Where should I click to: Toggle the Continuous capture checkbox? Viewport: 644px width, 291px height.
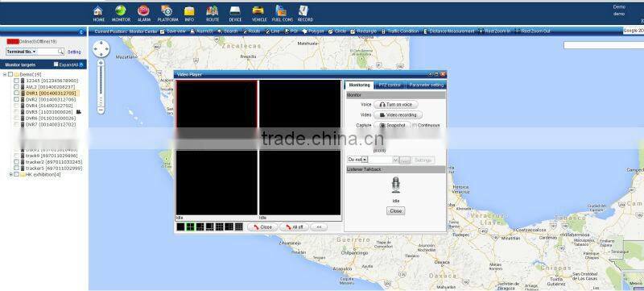(415, 126)
